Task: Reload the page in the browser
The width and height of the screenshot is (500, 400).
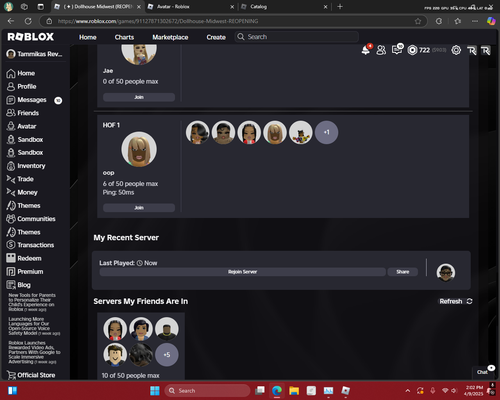Action: 28,21
